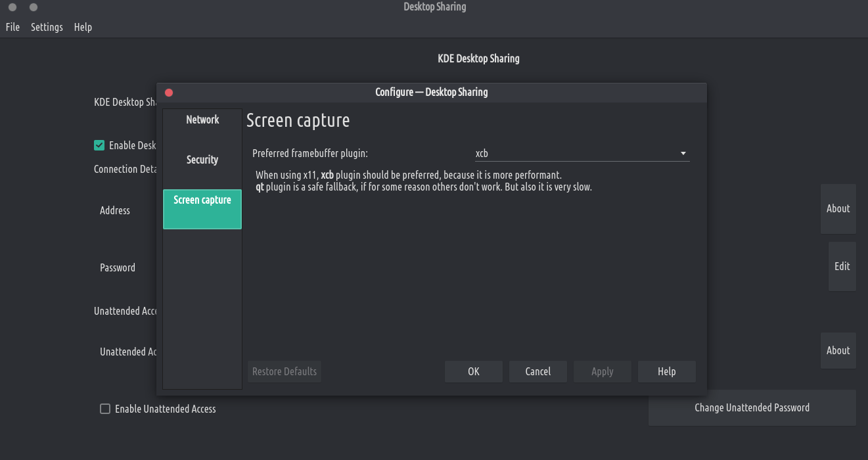Image resolution: width=868 pixels, height=460 pixels.
Task: Click Help button in the Configure dialog
Action: click(666, 371)
